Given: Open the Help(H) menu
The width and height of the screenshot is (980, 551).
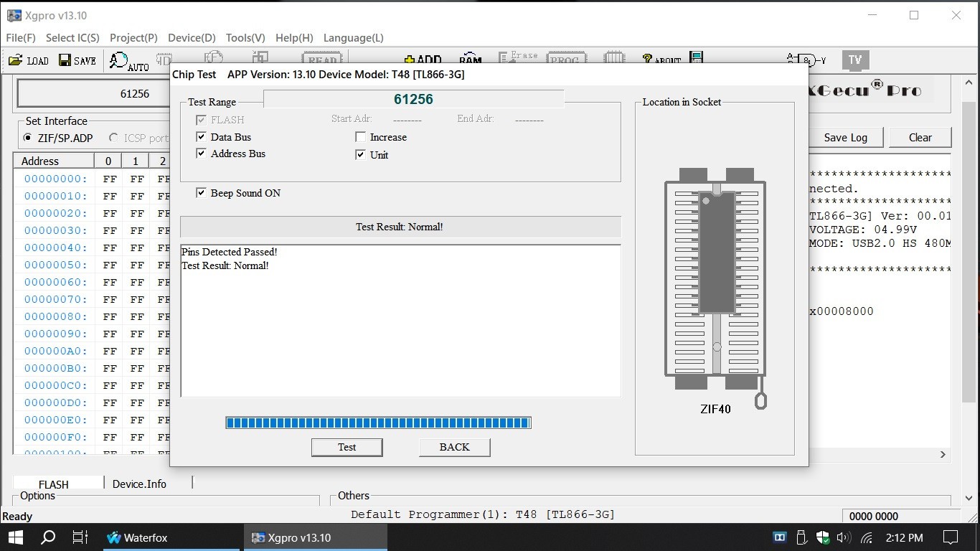Looking at the screenshot, I should click(294, 38).
